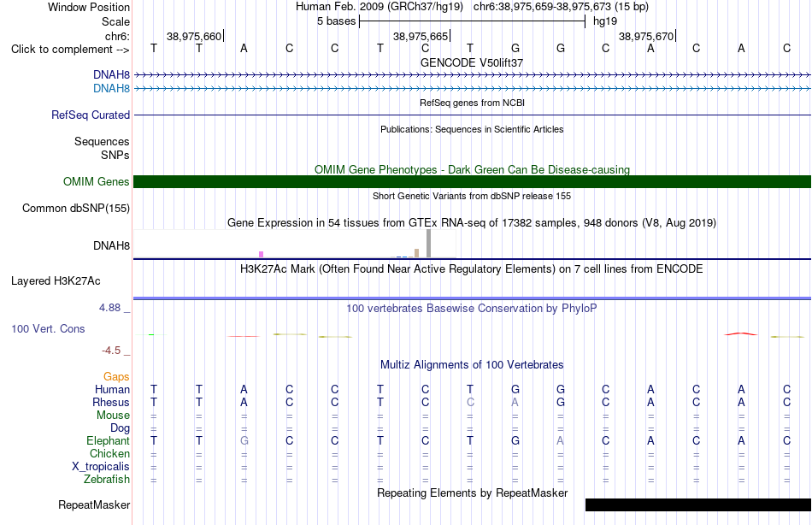Click 'Short Genetic Variants from dbSNP' title
Image resolution: width=812 pixels, height=525 pixels.
pos(472,196)
